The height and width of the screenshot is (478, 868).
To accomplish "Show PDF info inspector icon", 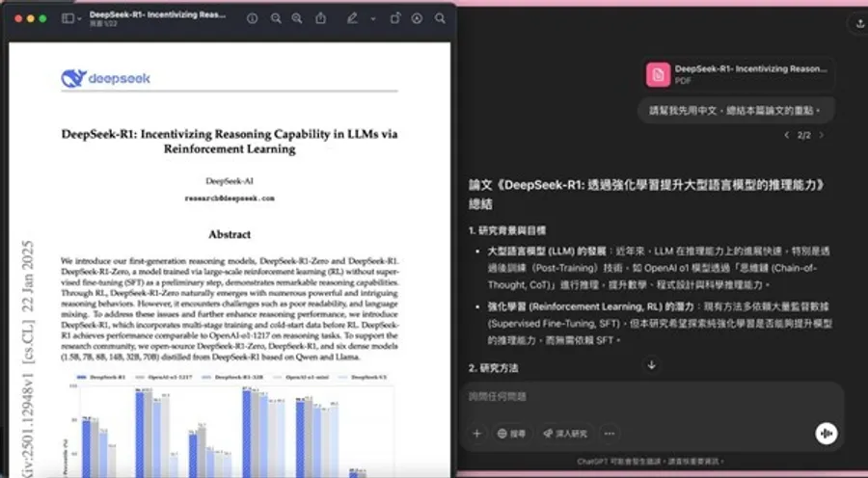I will coord(252,18).
